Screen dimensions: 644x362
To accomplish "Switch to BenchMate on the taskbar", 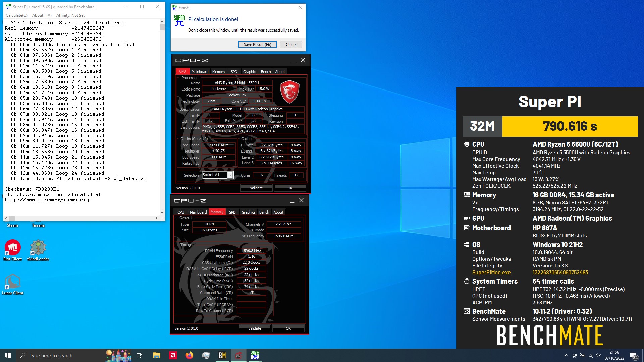I will [222, 355].
